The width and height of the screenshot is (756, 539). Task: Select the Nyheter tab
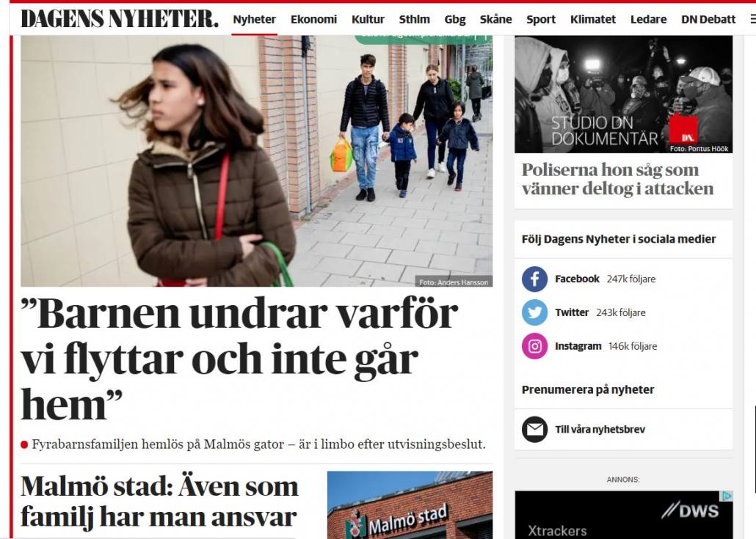(254, 20)
